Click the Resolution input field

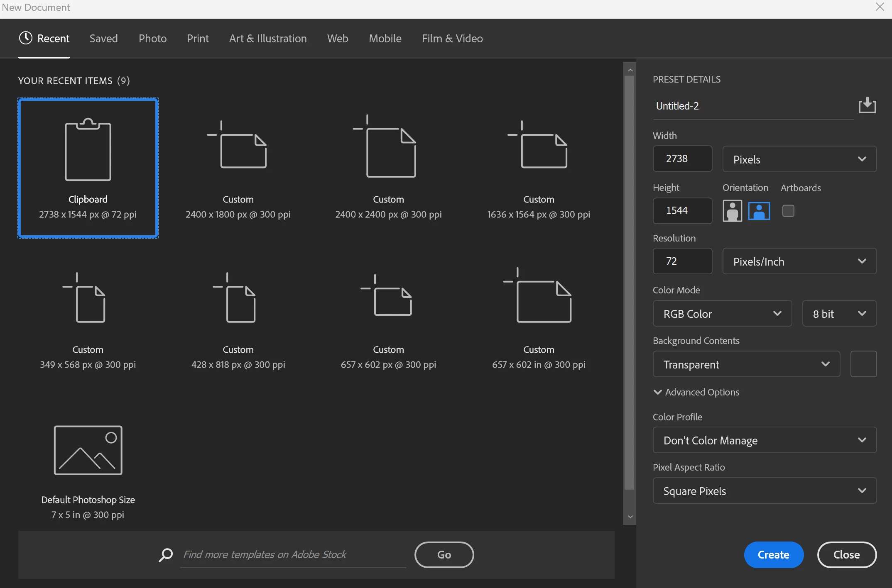pyautogui.click(x=682, y=261)
